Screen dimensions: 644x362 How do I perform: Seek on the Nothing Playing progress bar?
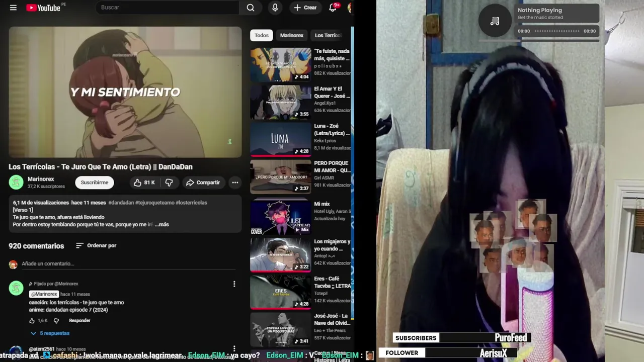tap(557, 31)
